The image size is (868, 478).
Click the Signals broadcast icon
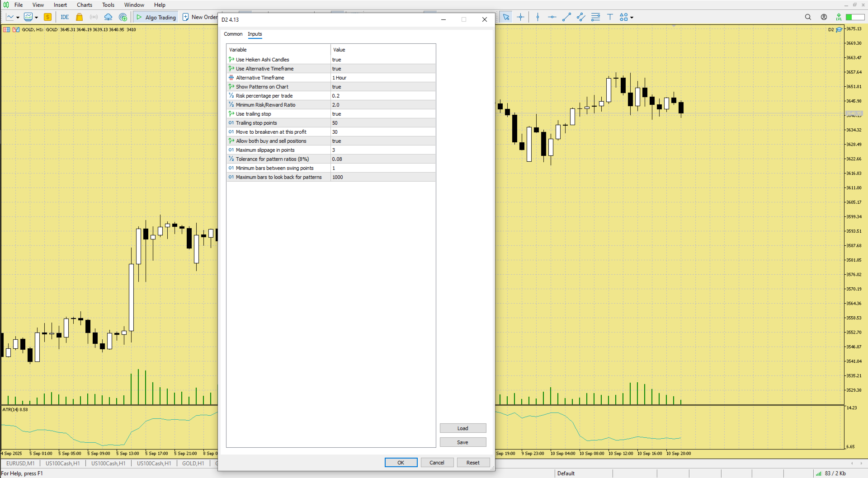point(94,17)
